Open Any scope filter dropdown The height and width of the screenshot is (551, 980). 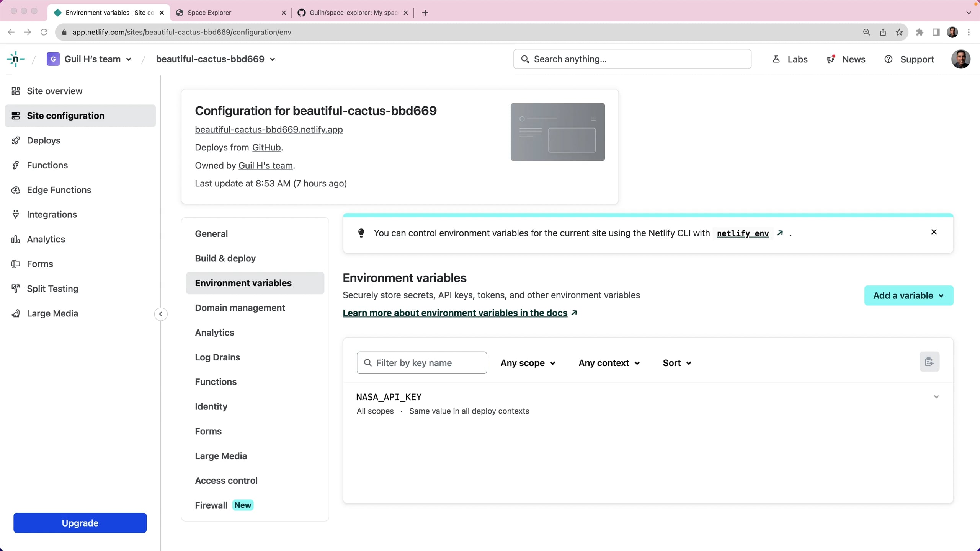pos(528,363)
